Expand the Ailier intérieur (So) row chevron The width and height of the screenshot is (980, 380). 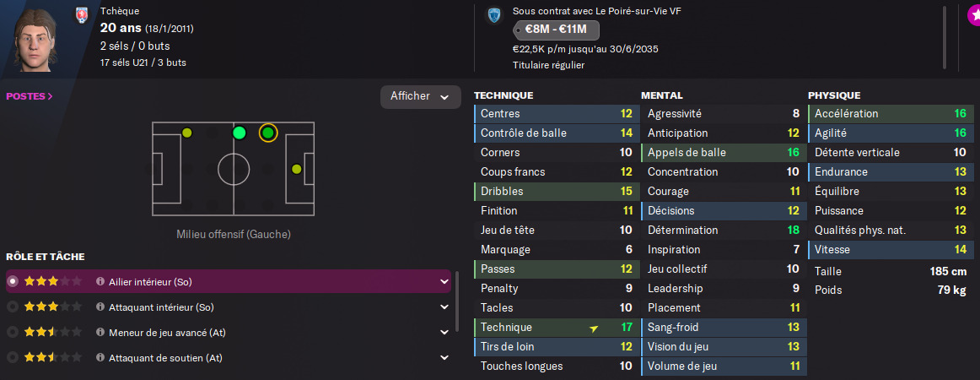[444, 282]
